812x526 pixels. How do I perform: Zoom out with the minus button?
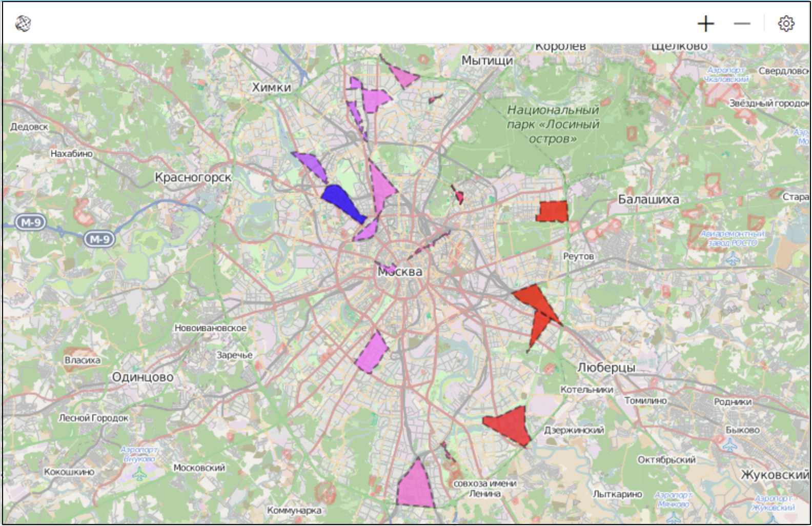pyautogui.click(x=741, y=24)
